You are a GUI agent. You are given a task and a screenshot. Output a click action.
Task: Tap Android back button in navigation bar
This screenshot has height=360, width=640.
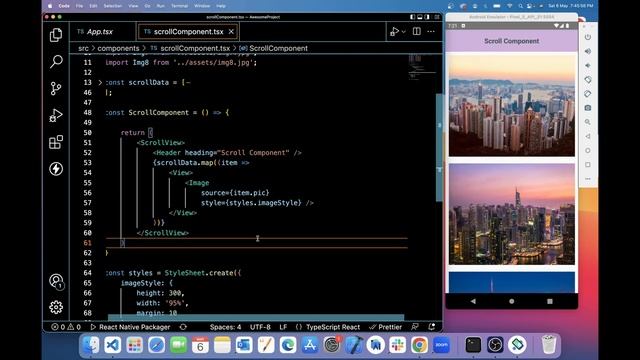tap(473, 301)
